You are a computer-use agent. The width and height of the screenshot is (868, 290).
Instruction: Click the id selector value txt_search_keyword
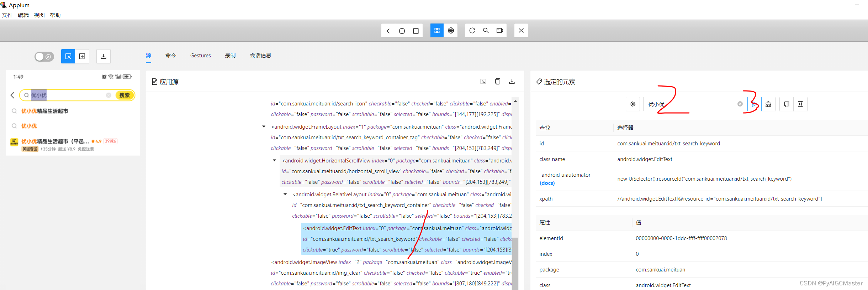click(x=668, y=144)
